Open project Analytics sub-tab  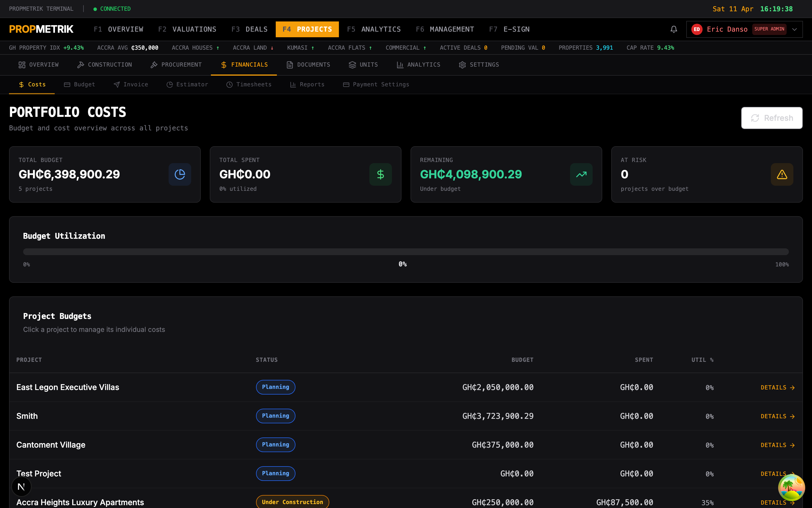[x=418, y=65]
